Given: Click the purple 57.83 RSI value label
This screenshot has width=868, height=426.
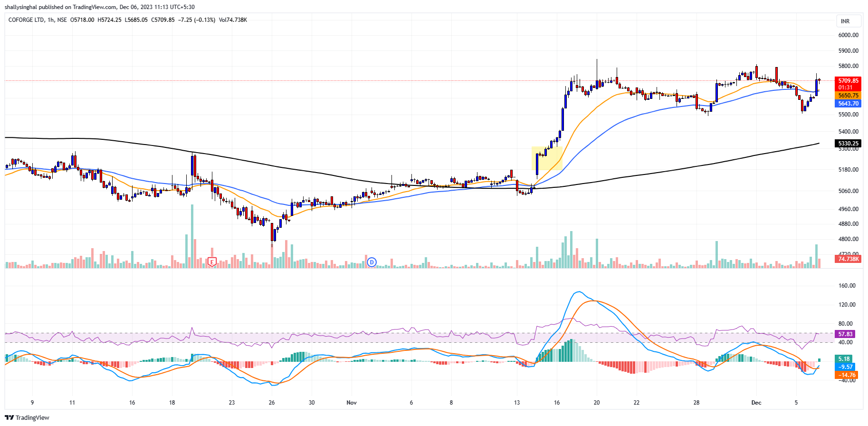Looking at the screenshot, I should click(845, 334).
